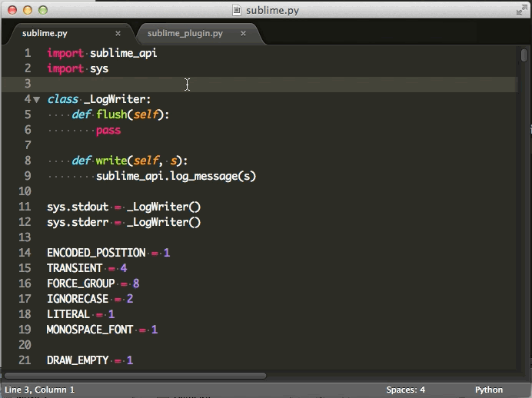The height and width of the screenshot is (398, 532).
Task: Click the ENCODED_POSITION constant
Action: (x=96, y=253)
